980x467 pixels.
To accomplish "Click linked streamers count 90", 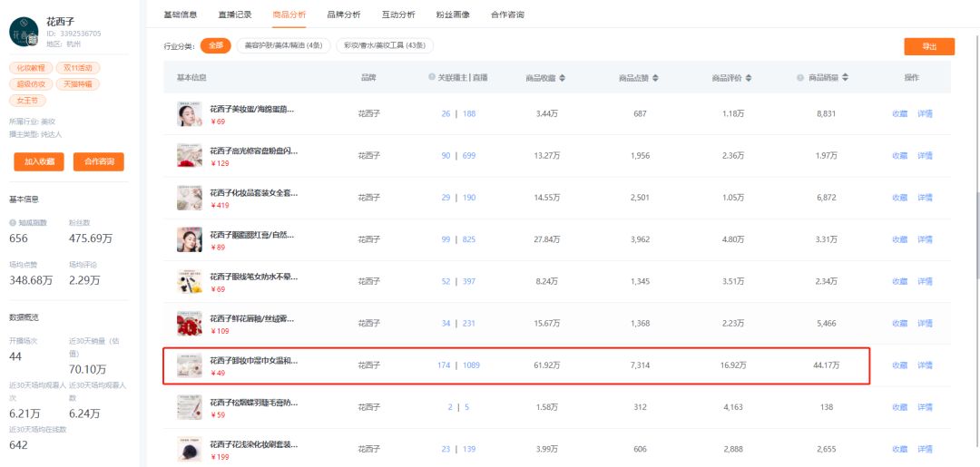I will [x=446, y=155].
